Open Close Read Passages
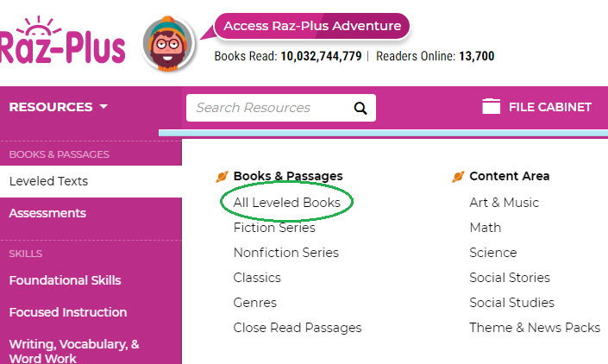This screenshot has height=364, width=608. pos(297,328)
